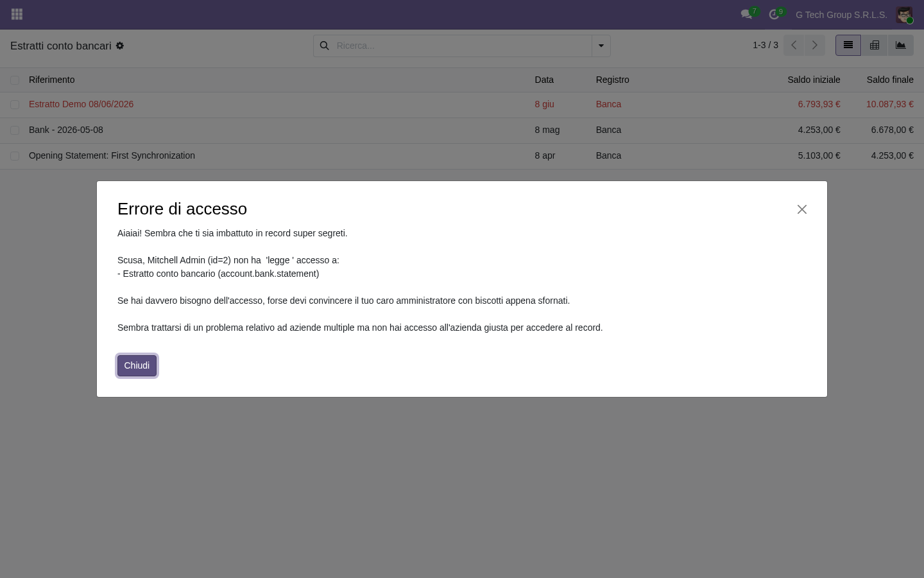
Task: Click the user avatar in top bar
Action: (904, 15)
